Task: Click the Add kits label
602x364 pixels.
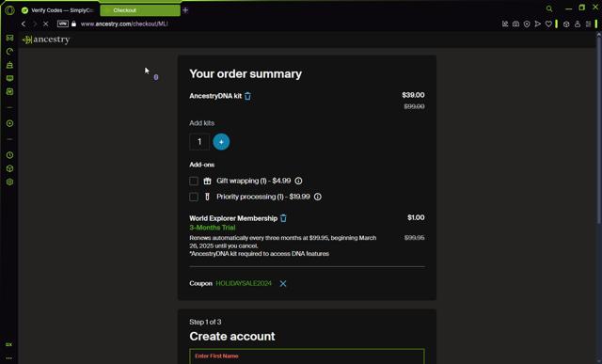Action: 201,123
